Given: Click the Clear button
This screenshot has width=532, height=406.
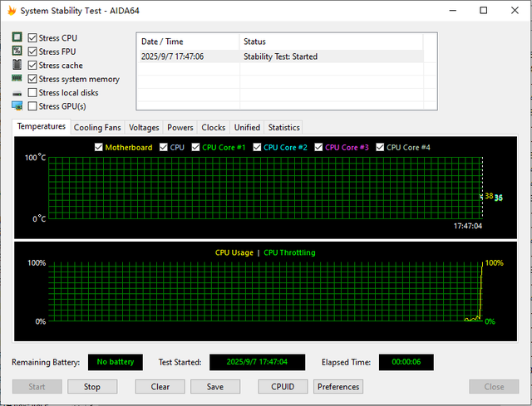Looking at the screenshot, I should click(160, 387).
